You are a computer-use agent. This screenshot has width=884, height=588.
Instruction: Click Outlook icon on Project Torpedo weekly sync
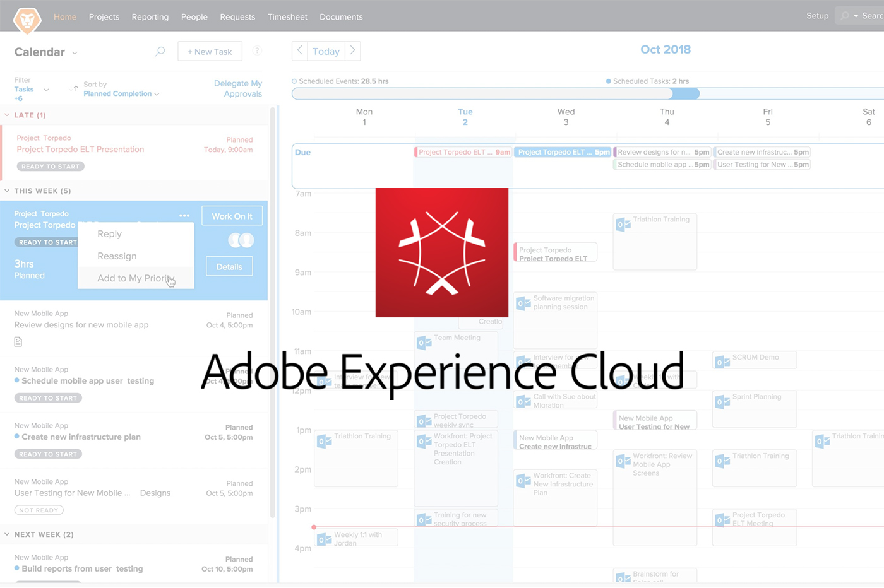pos(424,421)
